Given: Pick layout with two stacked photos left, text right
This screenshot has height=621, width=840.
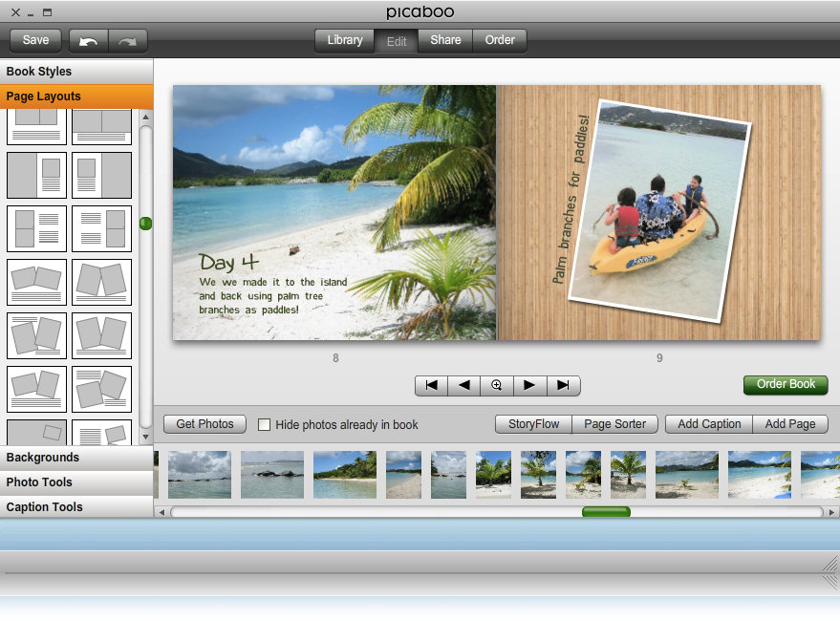Looking at the screenshot, I should click(36, 228).
